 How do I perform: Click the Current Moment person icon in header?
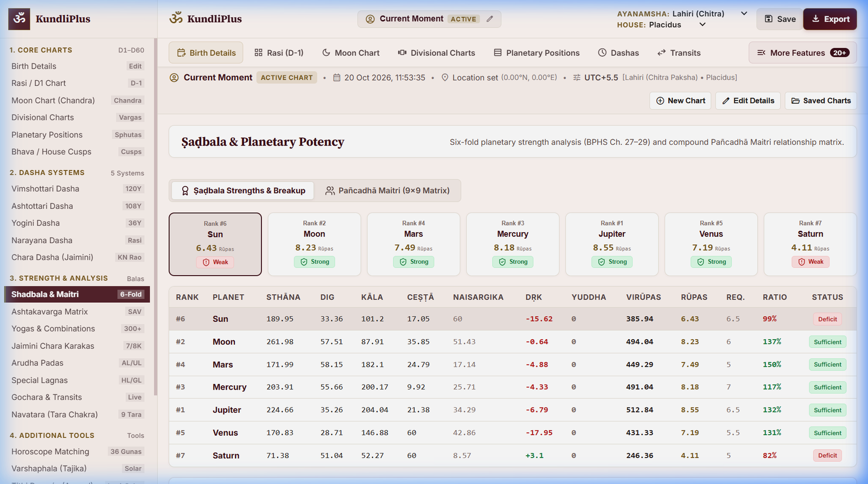[370, 19]
